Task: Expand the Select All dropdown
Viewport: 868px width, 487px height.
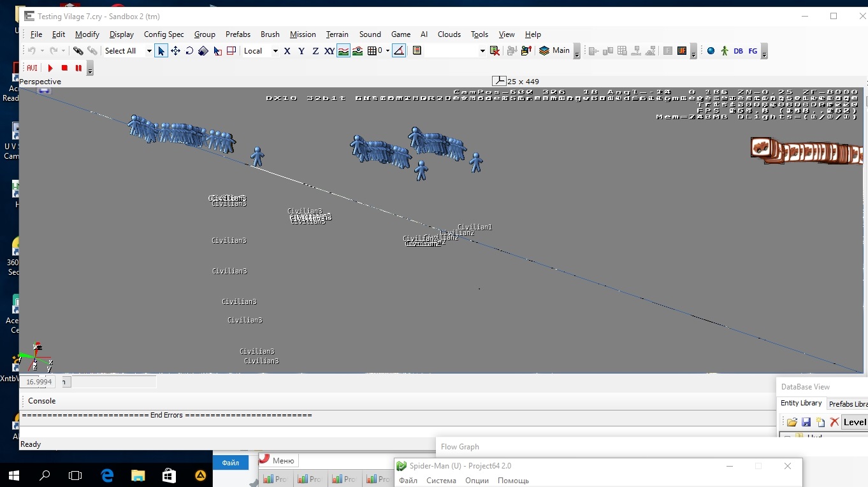Action: (x=149, y=51)
